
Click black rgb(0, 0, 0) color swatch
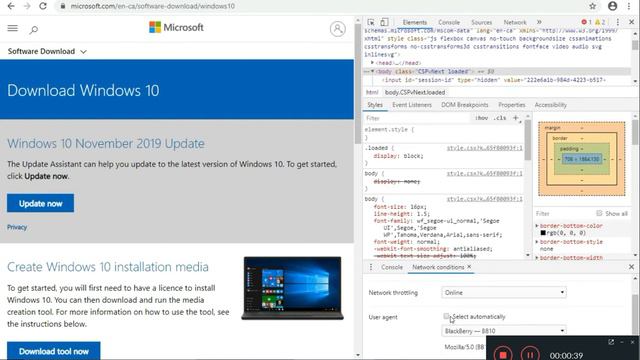[x=543, y=233]
